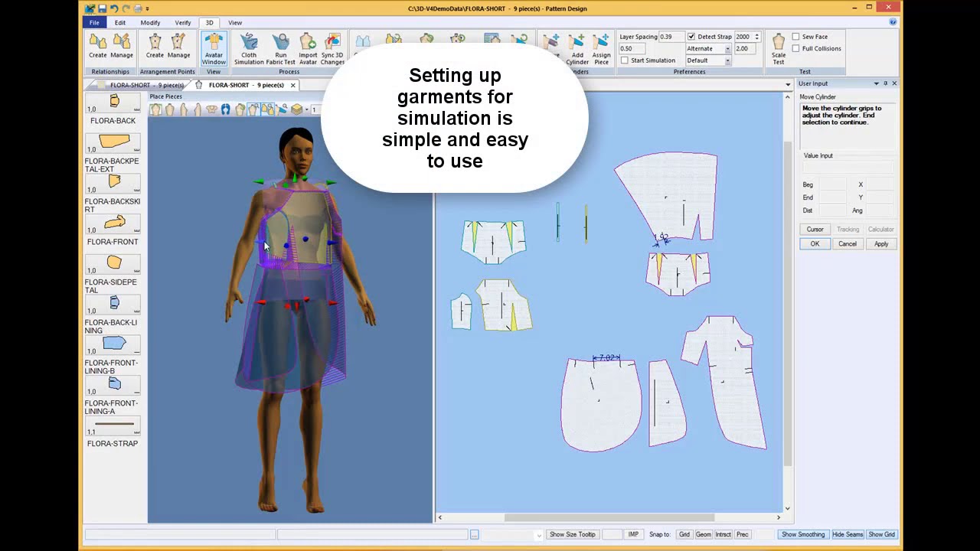
Task: Click the IMP button in the status bar
Action: pos(633,535)
